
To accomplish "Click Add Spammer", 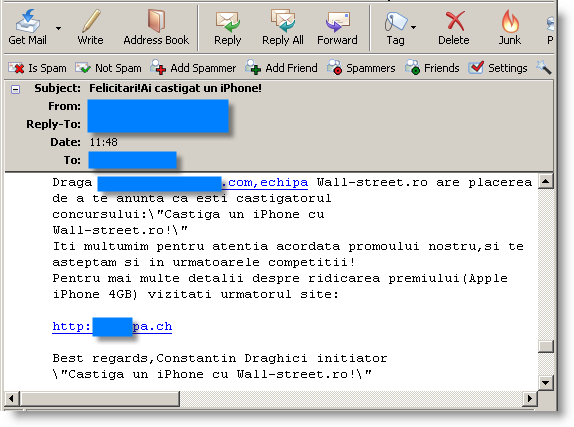I will pyautogui.click(x=193, y=68).
